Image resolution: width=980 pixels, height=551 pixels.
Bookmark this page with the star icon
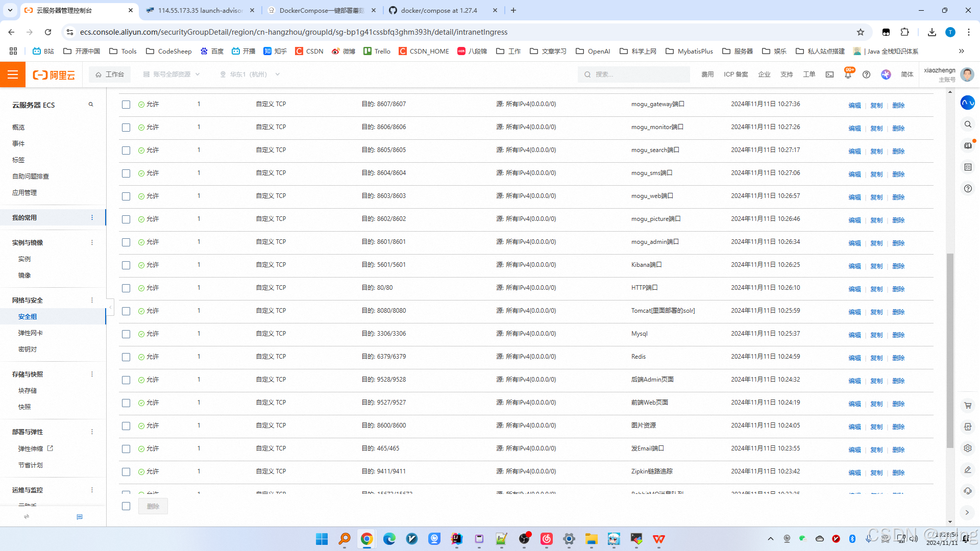[x=861, y=32]
